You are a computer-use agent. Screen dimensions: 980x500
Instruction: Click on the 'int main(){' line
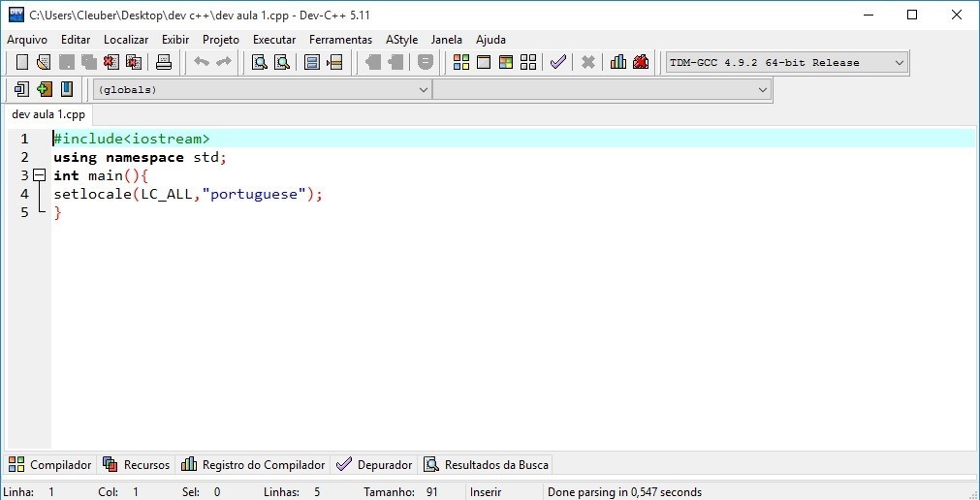point(101,175)
